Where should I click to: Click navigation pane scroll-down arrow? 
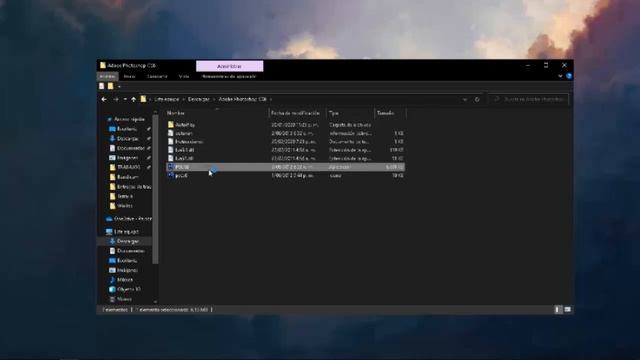(x=155, y=302)
